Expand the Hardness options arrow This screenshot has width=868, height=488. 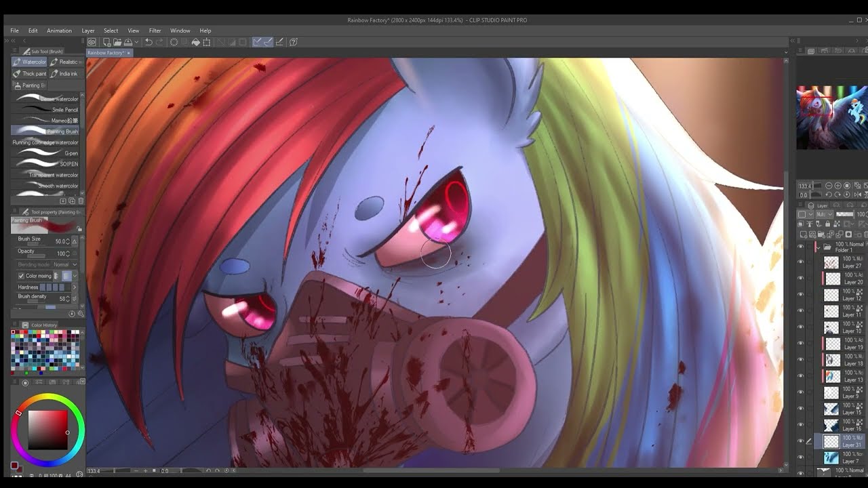pyautogui.click(x=75, y=287)
